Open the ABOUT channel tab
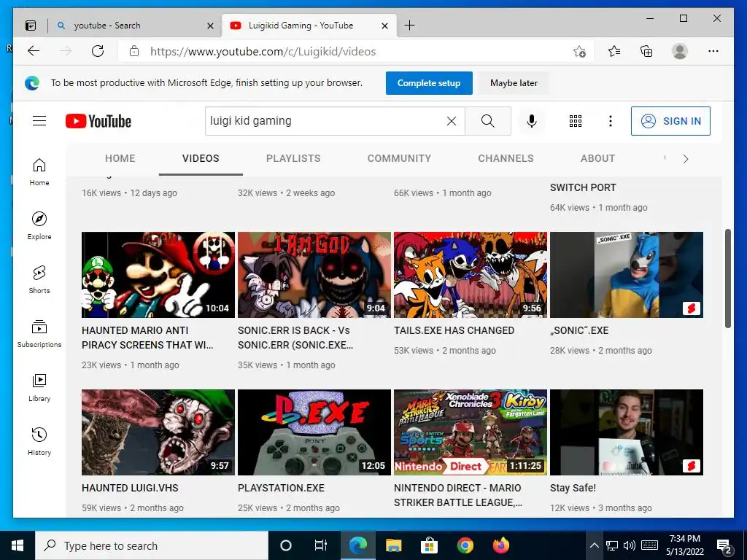The image size is (747, 560). pyautogui.click(x=597, y=158)
